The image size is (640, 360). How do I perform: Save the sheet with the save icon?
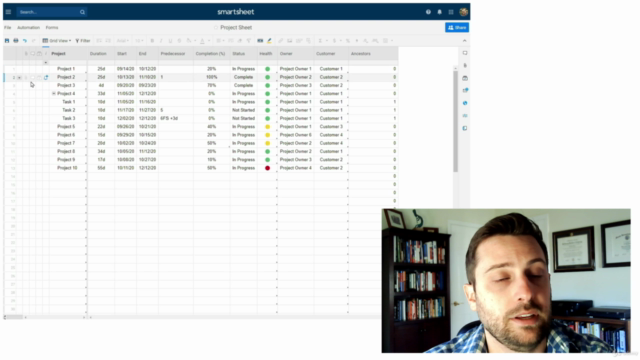[7, 40]
